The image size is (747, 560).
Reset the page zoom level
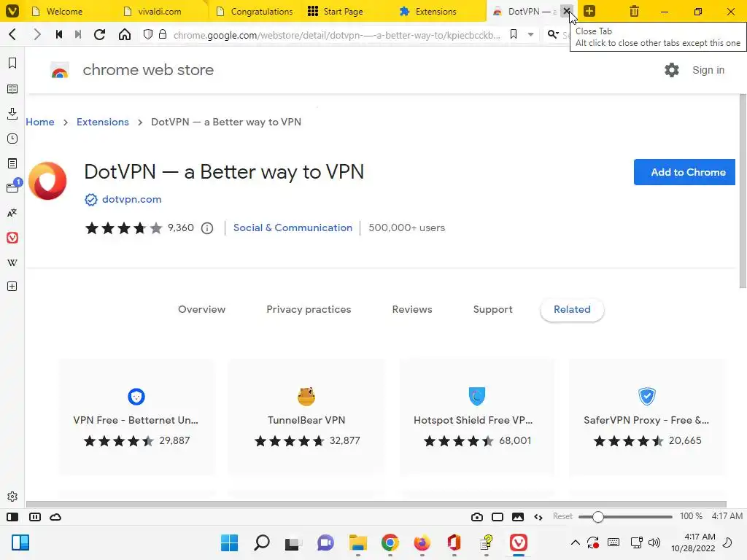(562, 516)
